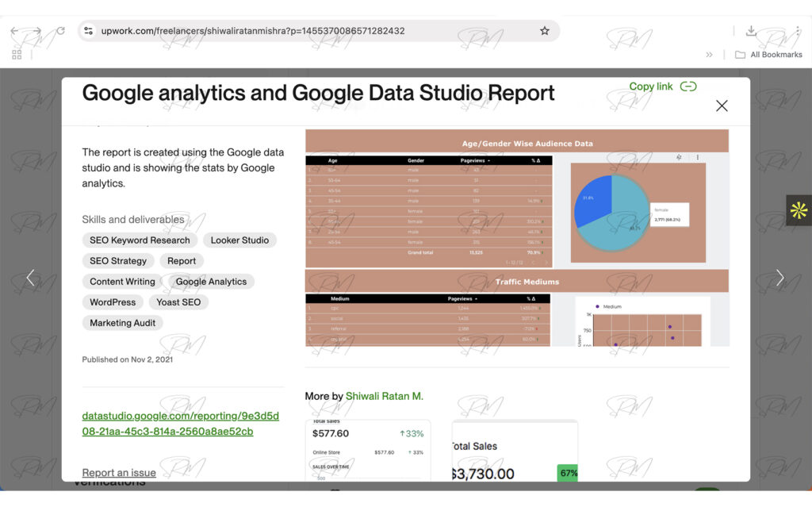Select the SEO Keyword Research skill tag
Screen dimensions: 812x507
pos(140,240)
